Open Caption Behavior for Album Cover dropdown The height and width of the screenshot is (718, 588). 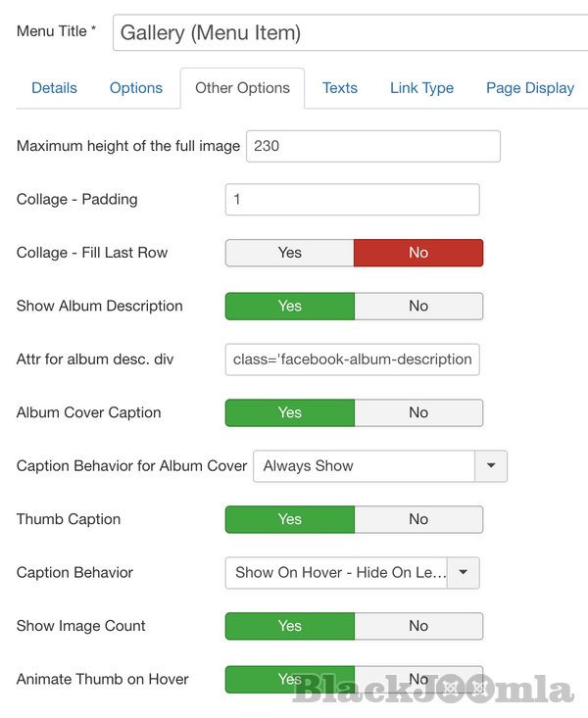(364, 466)
